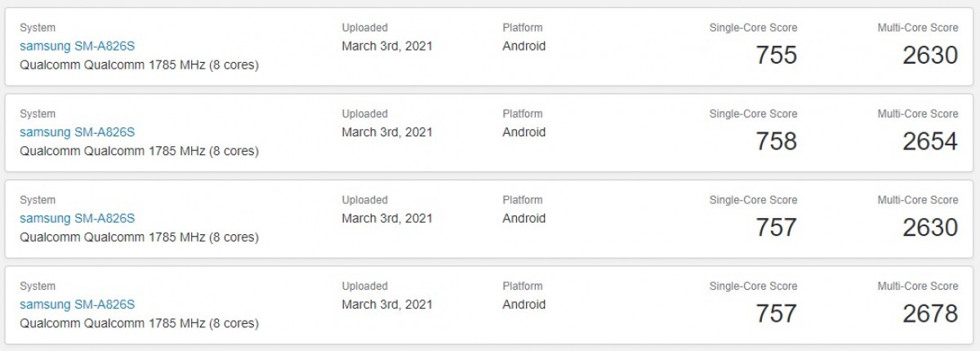Click Qualcomm 1785 MHz processor text in 2654 result
The height and width of the screenshot is (351, 980).
[x=139, y=151]
